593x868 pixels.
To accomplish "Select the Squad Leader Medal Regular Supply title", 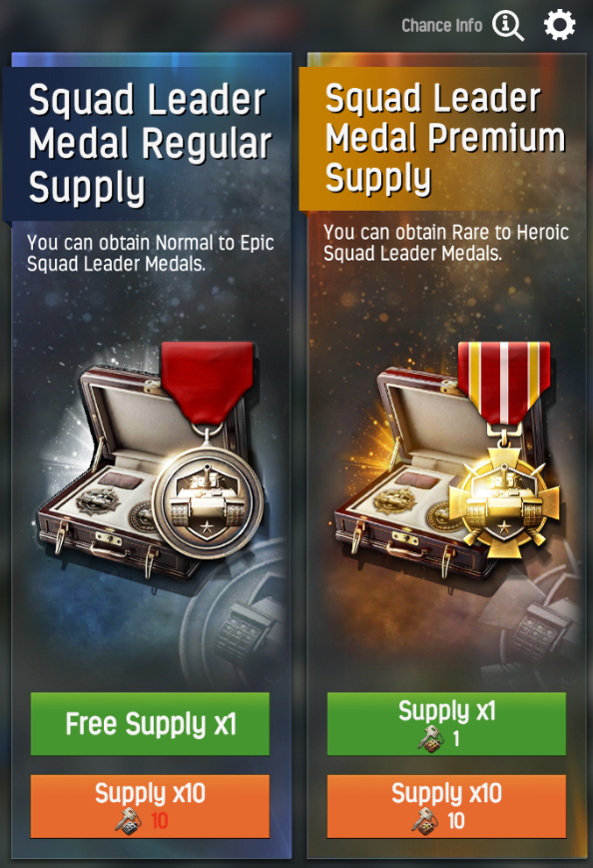I will tap(150, 144).
